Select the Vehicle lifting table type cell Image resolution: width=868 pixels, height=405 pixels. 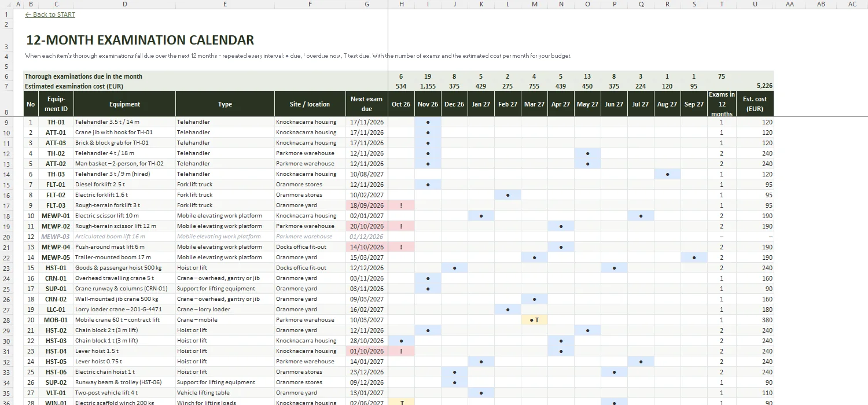[x=225, y=393]
